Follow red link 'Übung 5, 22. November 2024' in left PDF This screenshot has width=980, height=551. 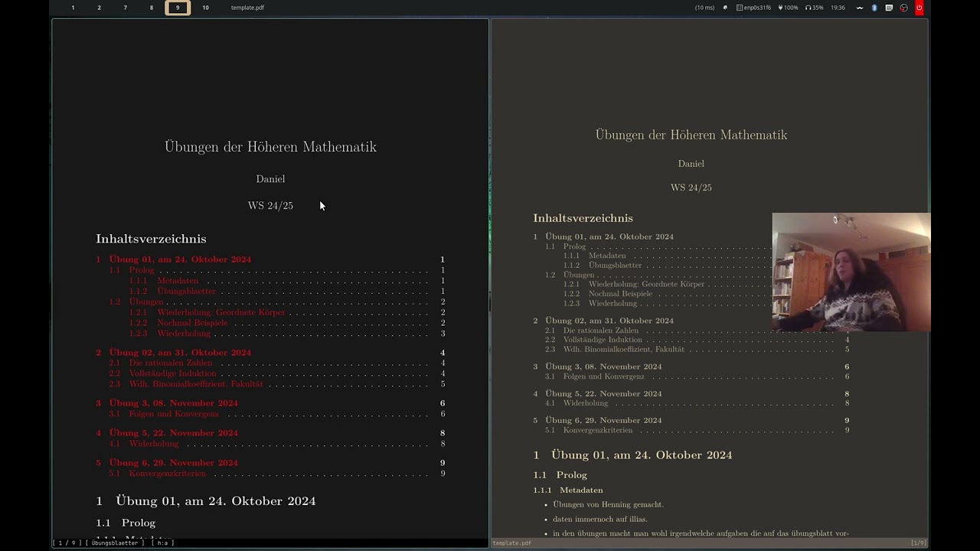click(173, 433)
